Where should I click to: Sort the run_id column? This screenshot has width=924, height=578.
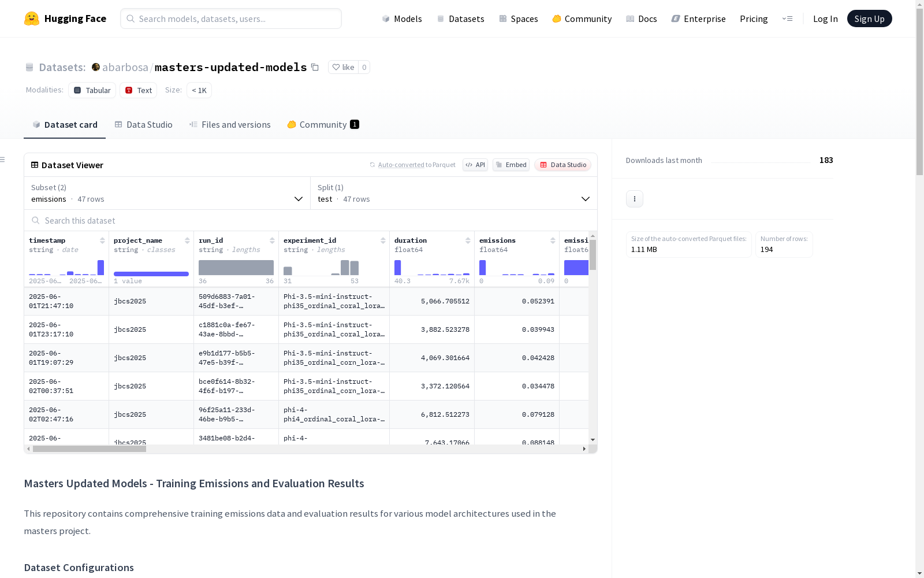(272, 240)
